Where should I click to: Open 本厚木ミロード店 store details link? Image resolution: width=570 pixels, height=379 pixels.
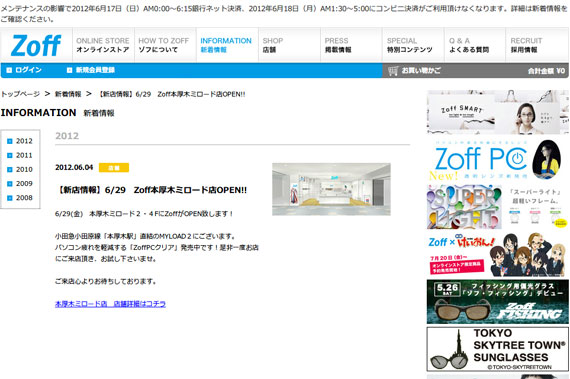tap(110, 304)
